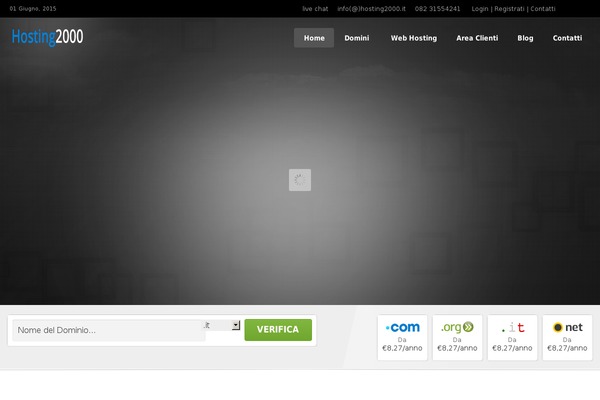Click Contatti in the top bar

click(543, 9)
